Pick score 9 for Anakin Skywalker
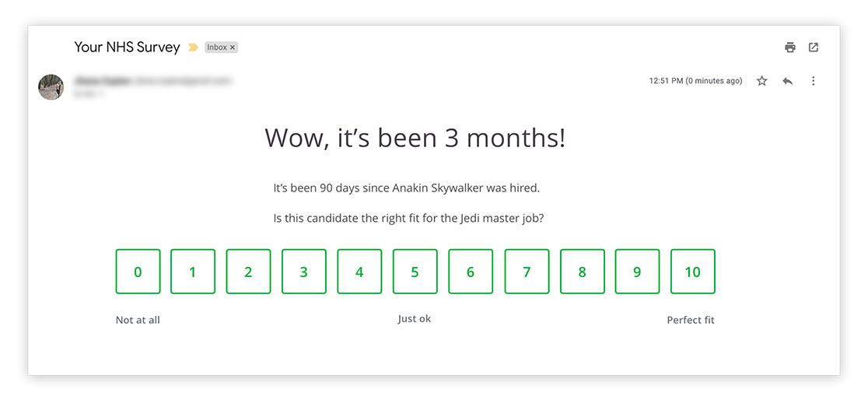 pyautogui.click(x=637, y=272)
